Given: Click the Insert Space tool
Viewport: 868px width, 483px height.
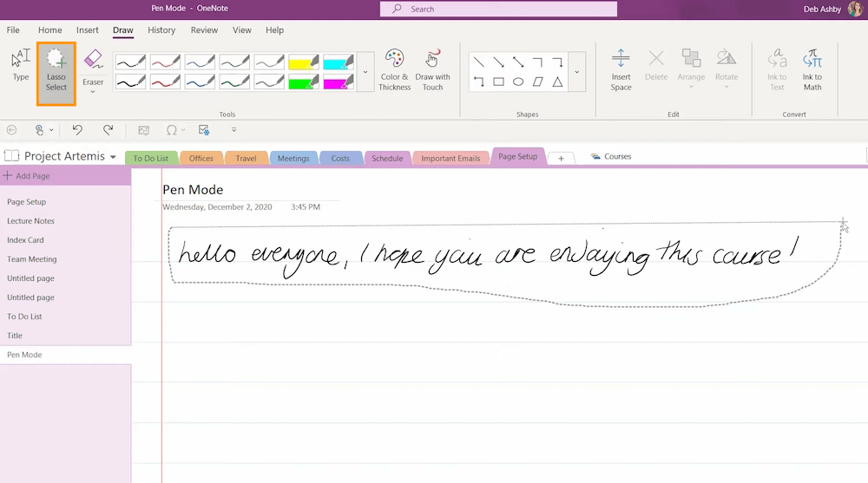Looking at the screenshot, I should (621, 69).
